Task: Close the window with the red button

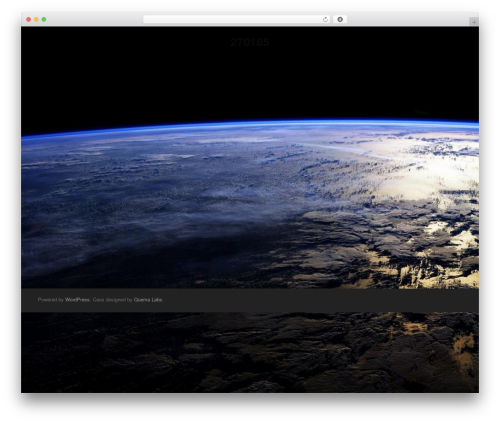Action: 29,19
